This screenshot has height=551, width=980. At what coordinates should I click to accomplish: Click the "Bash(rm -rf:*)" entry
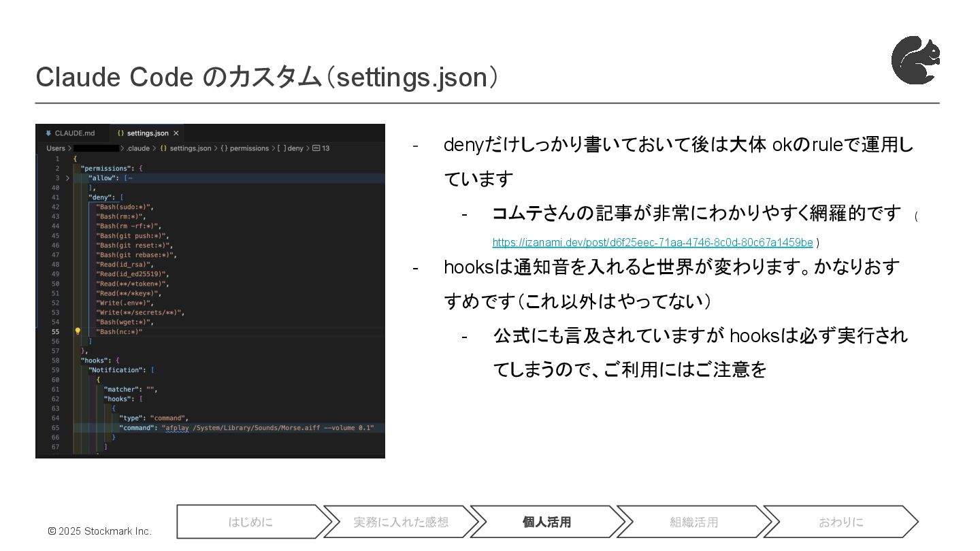(128, 226)
